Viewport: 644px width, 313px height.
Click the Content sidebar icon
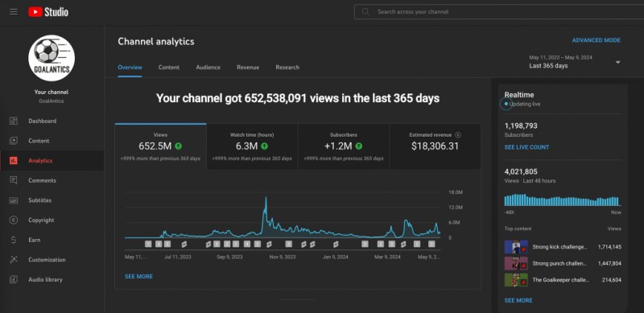point(14,141)
